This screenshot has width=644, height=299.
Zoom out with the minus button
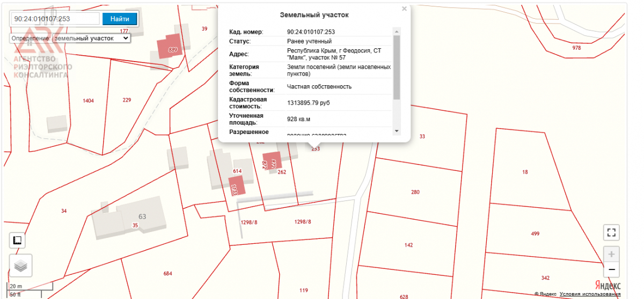point(611,270)
